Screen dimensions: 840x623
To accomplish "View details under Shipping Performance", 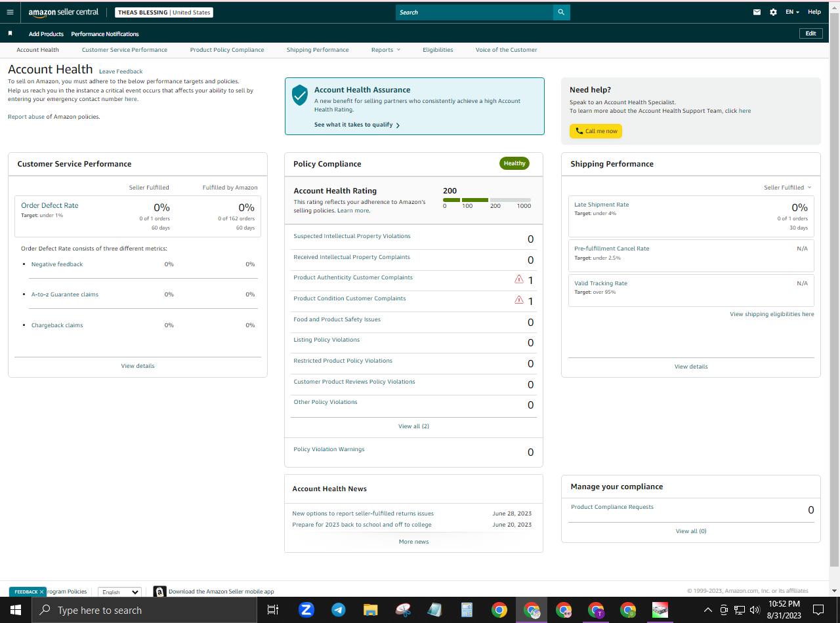I will (691, 367).
